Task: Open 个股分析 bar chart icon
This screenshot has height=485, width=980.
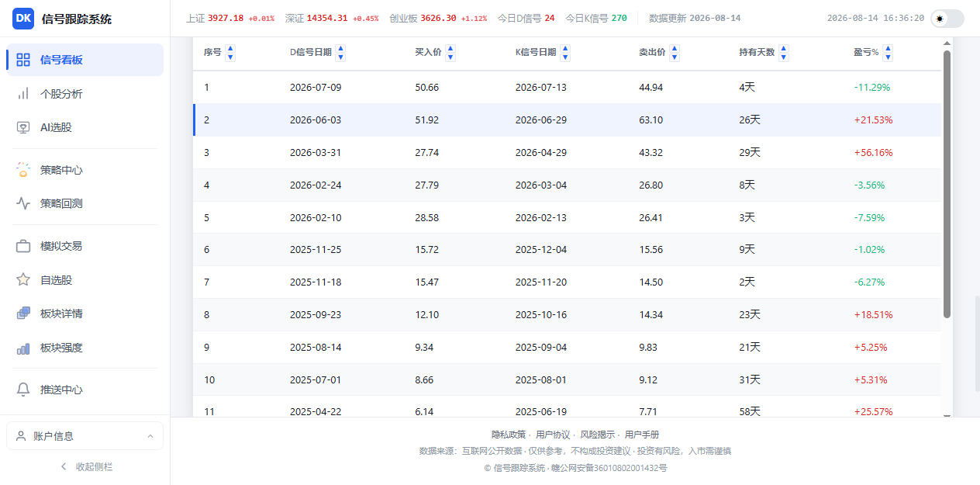Action: click(23, 94)
